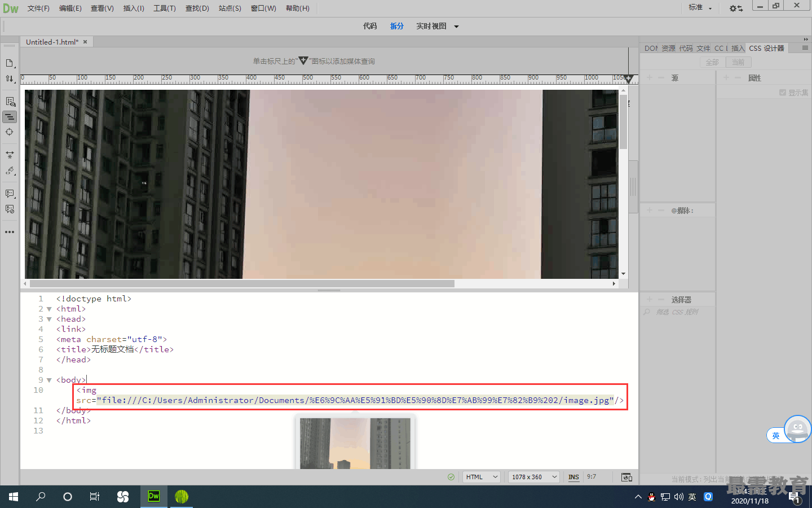Switch CSS Designer to 当前 mode
This screenshot has height=508, width=812.
pyautogui.click(x=738, y=62)
